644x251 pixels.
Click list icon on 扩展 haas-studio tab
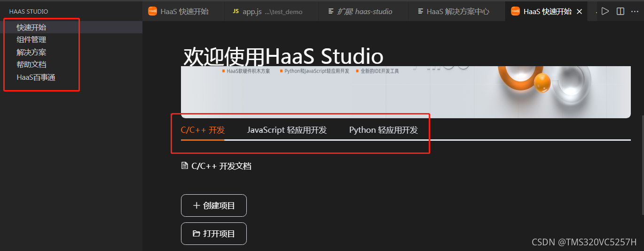(331, 11)
